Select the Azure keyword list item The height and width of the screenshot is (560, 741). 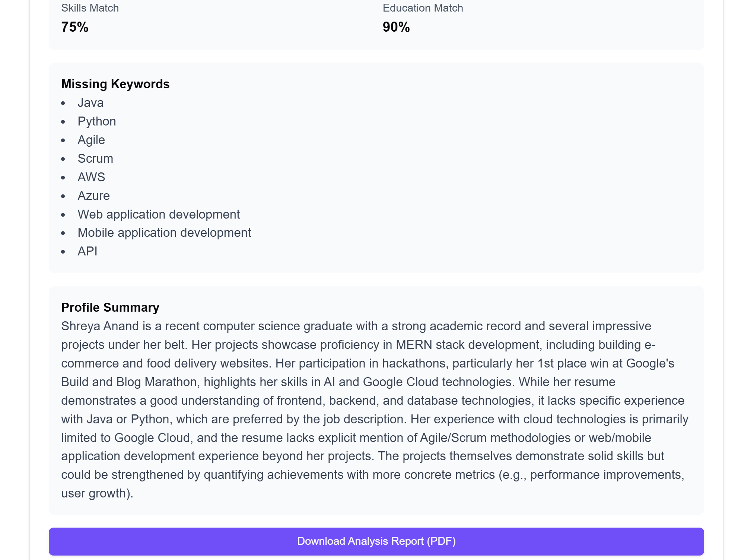click(94, 196)
